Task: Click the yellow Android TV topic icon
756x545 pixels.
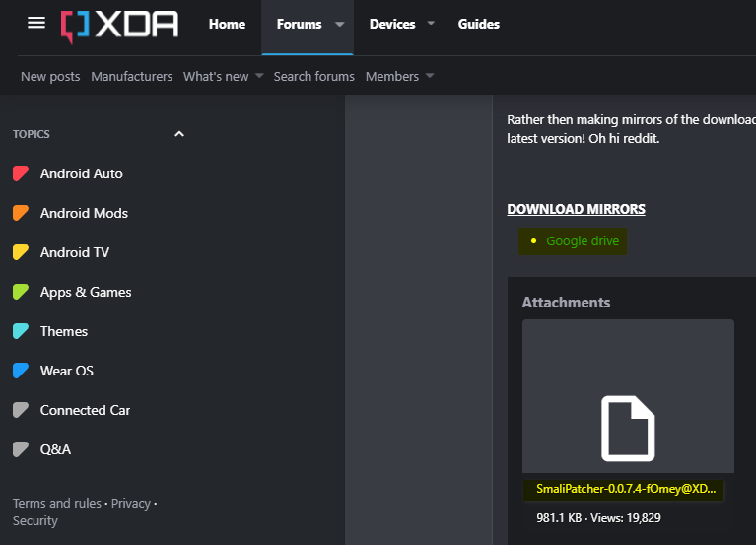Action: click(x=21, y=252)
